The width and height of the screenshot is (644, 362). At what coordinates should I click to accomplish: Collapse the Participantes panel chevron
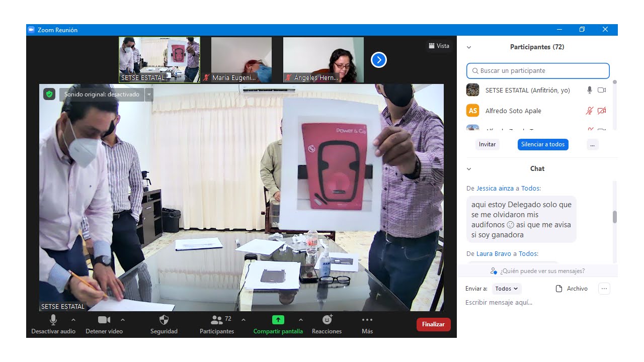point(469,47)
